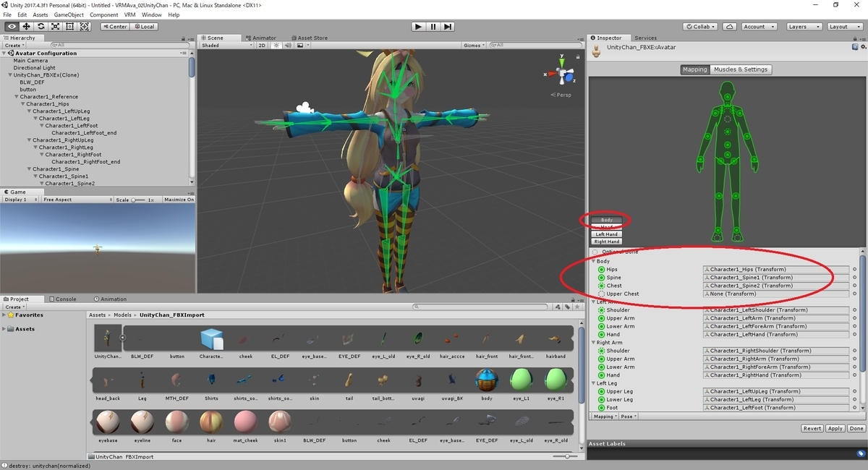The image size is (868, 470).
Task: Toggle Local handle rotation button
Action: pos(143,27)
